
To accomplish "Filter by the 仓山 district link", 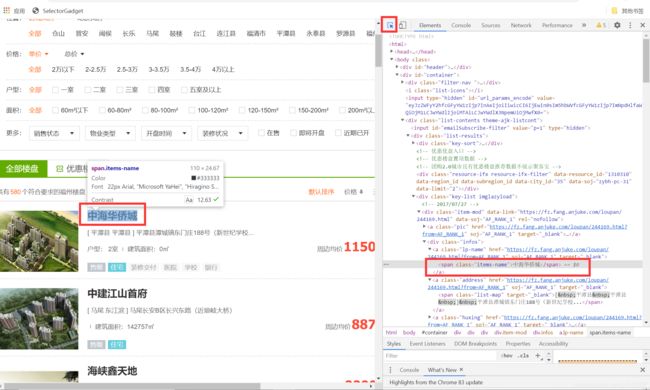I will point(58,34).
